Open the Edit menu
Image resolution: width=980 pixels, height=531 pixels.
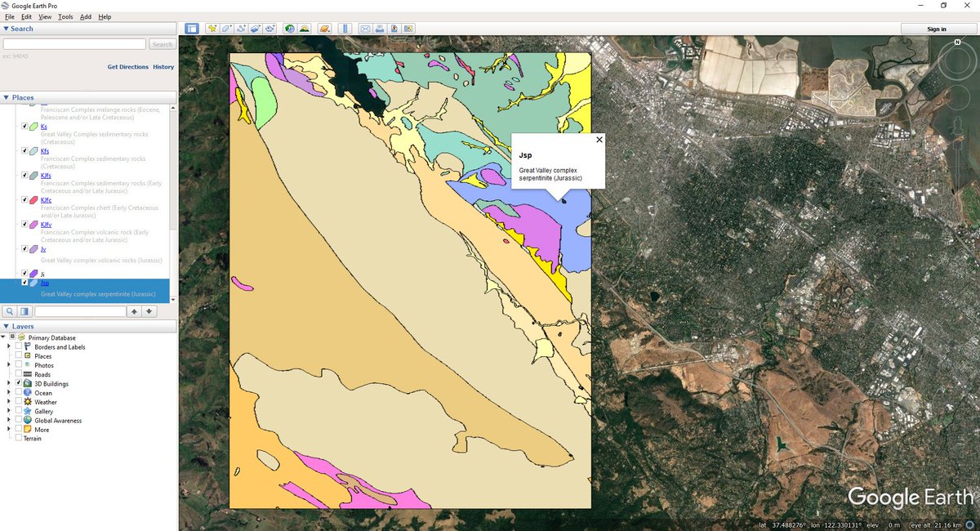(27, 16)
